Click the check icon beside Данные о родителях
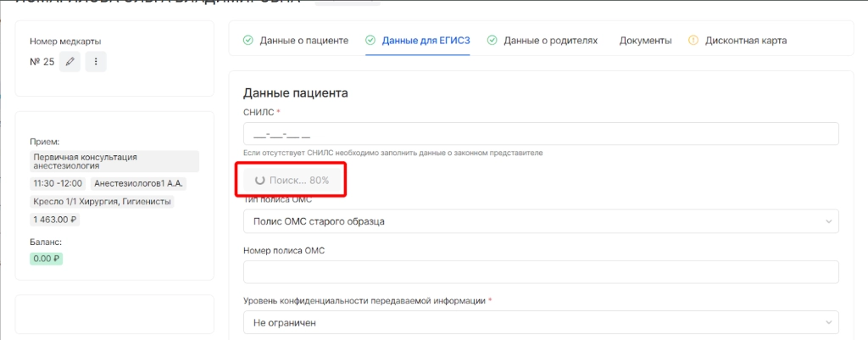The image size is (868, 340). point(492,40)
